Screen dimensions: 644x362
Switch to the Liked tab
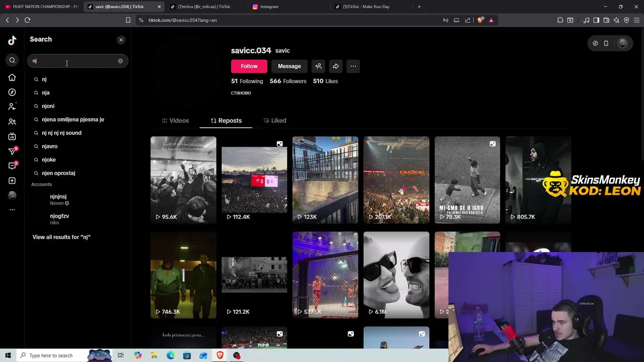[275, 121]
